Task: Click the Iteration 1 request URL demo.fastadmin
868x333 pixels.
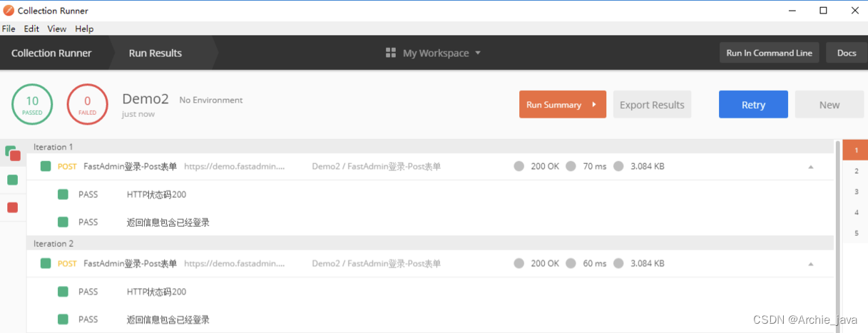Action: click(x=235, y=166)
